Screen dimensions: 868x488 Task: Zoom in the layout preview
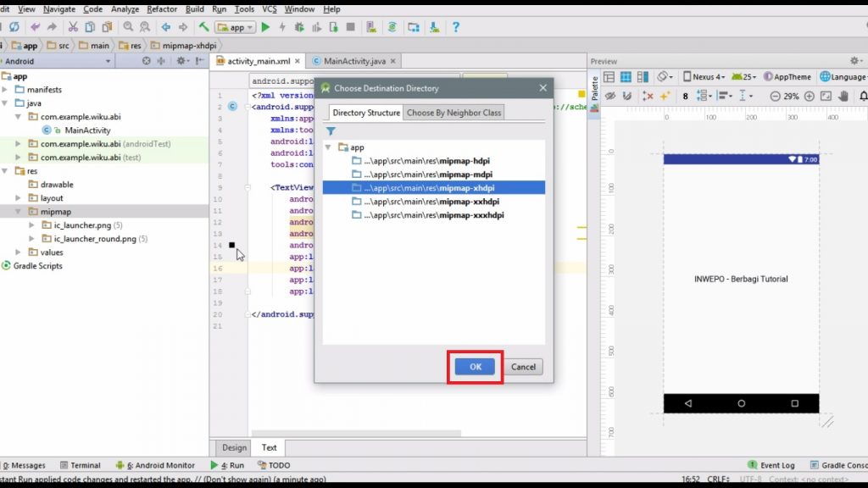810,97
